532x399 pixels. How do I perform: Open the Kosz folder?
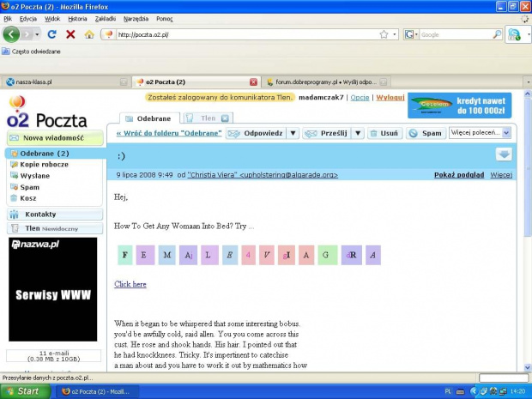[27, 198]
